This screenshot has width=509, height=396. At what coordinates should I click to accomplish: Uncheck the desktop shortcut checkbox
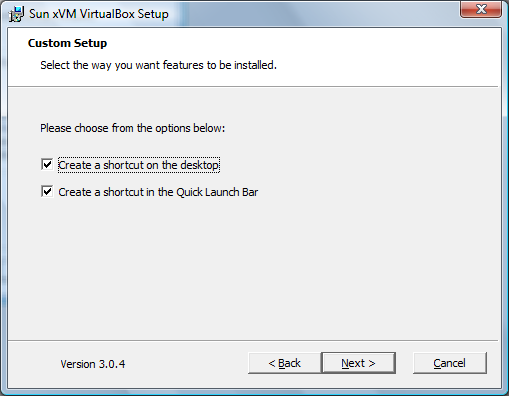coord(47,164)
